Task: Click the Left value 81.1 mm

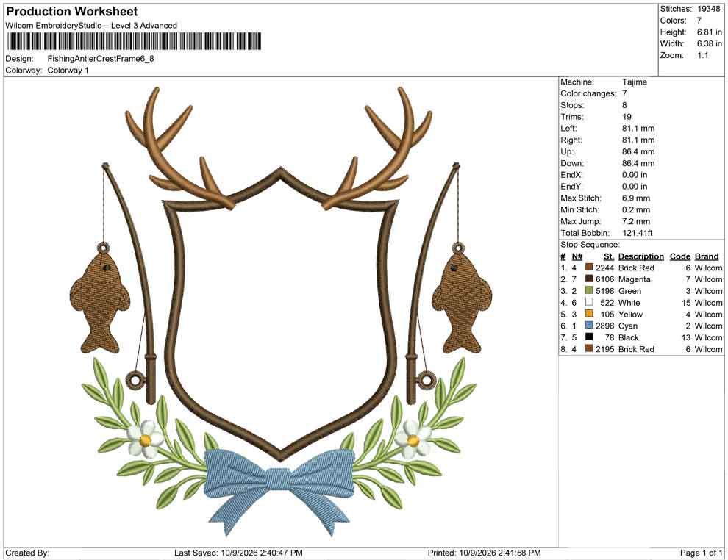Action: click(638, 129)
